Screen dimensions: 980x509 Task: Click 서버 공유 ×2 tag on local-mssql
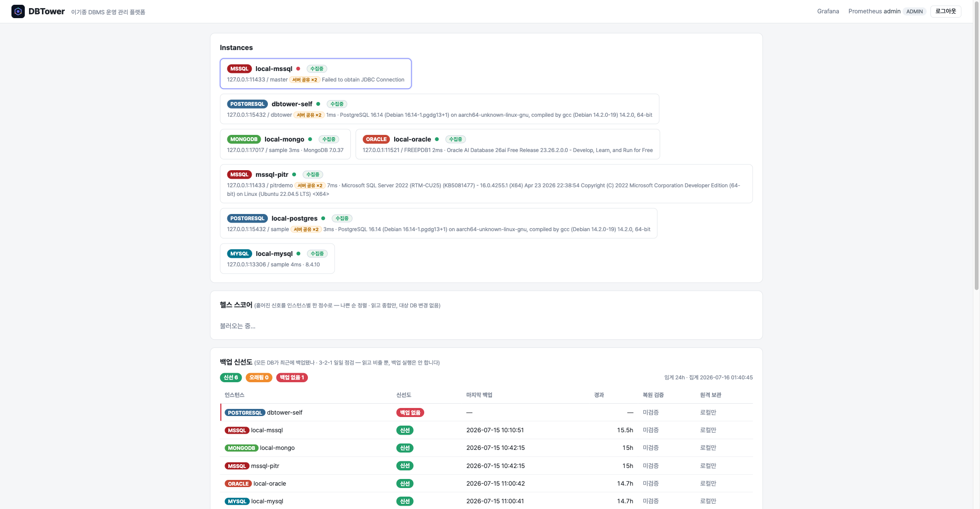click(x=305, y=80)
